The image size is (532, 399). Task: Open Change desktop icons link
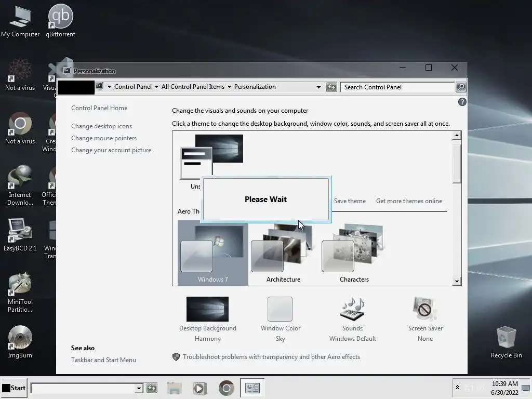101,126
